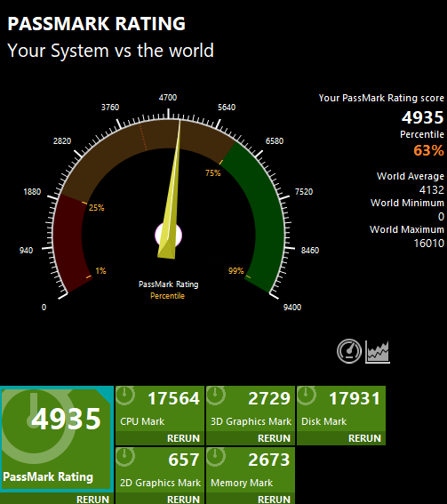Click the 1880 scale label on gauge

pyautogui.click(x=32, y=192)
